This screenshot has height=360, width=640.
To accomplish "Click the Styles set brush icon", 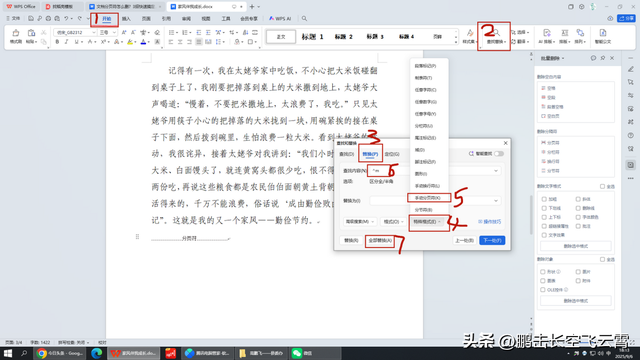I will click(x=470, y=33).
